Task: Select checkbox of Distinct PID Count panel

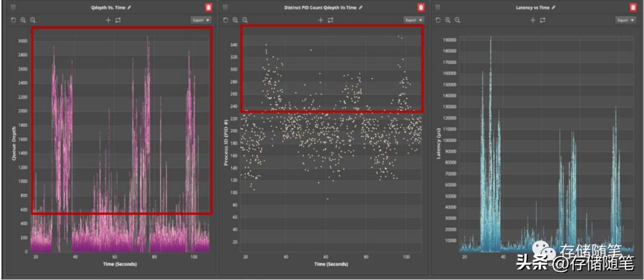Action: (226, 7)
